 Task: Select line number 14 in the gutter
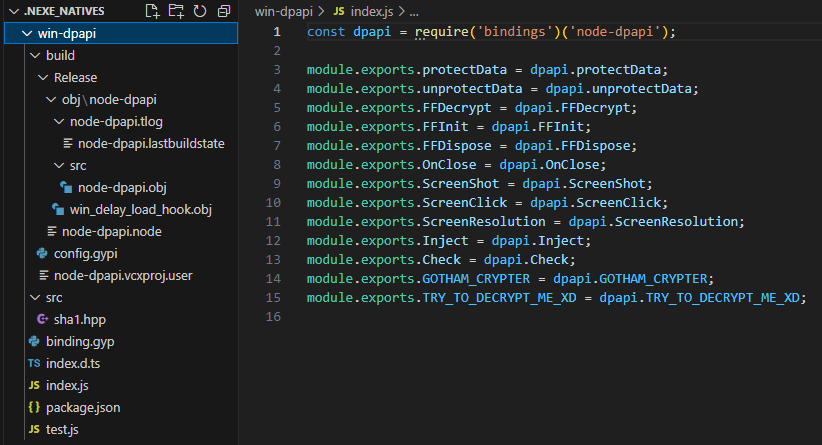(273, 279)
